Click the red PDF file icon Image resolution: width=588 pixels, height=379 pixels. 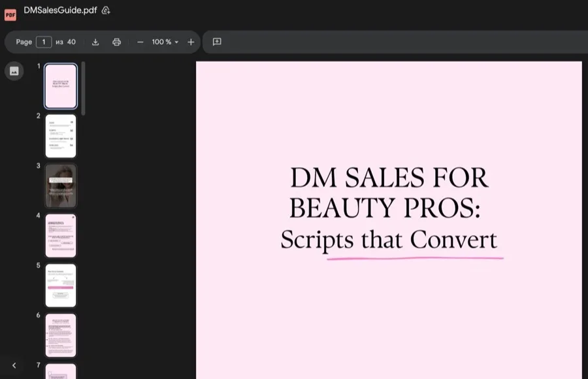(10, 15)
